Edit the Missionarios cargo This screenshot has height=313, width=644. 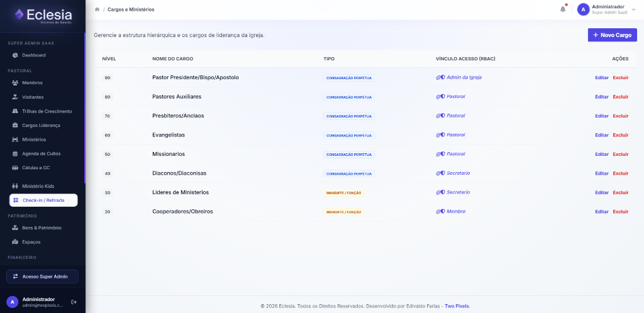coord(602,154)
